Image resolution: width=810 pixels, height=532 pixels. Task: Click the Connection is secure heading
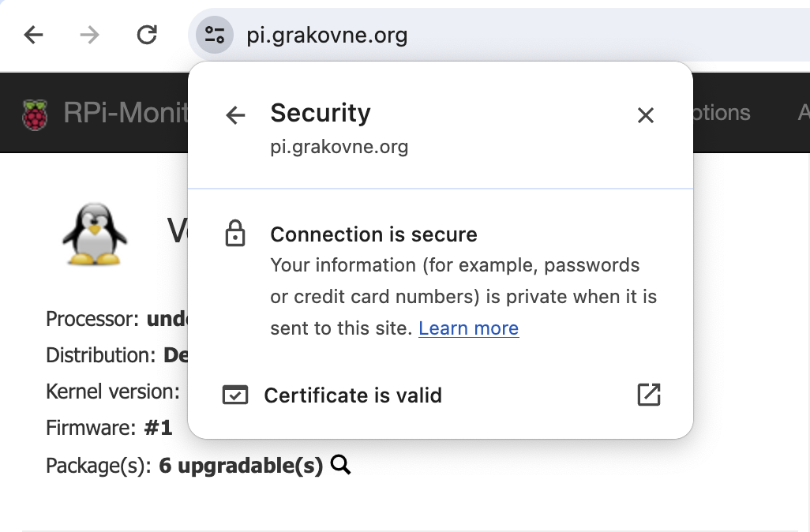click(x=373, y=234)
